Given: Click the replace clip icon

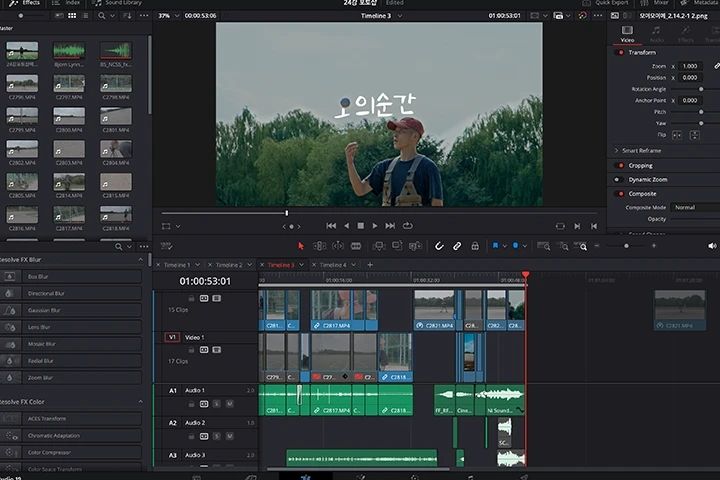Looking at the screenshot, I should click(416, 246).
